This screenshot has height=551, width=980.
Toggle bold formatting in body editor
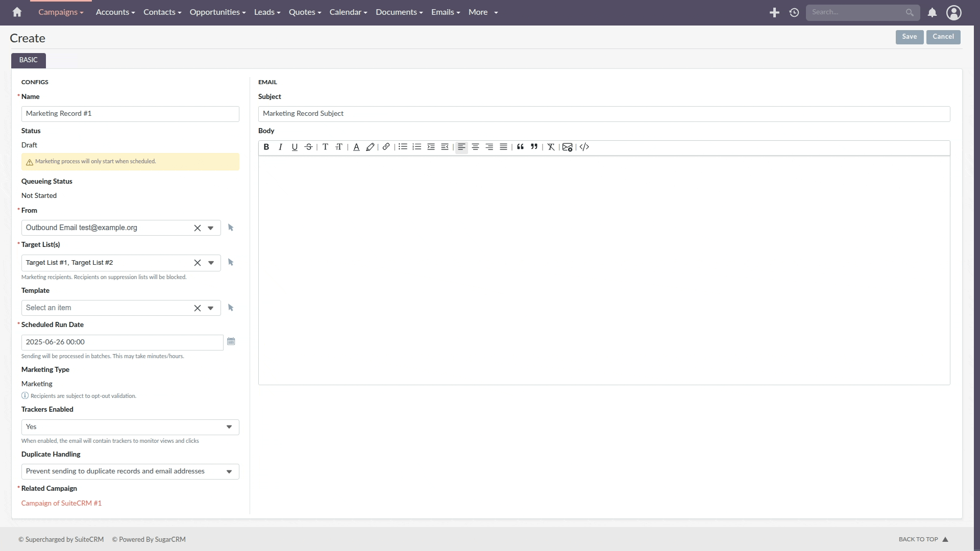[266, 147]
